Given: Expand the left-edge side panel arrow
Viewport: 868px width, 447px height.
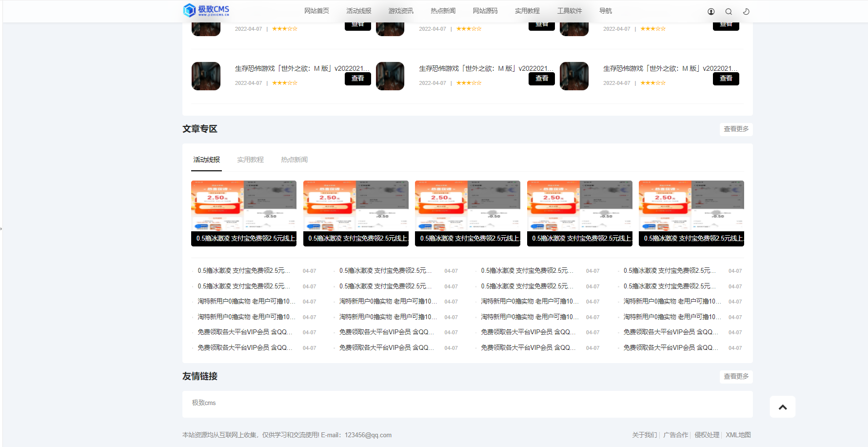Looking at the screenshot, I should [x=2, y=228].
